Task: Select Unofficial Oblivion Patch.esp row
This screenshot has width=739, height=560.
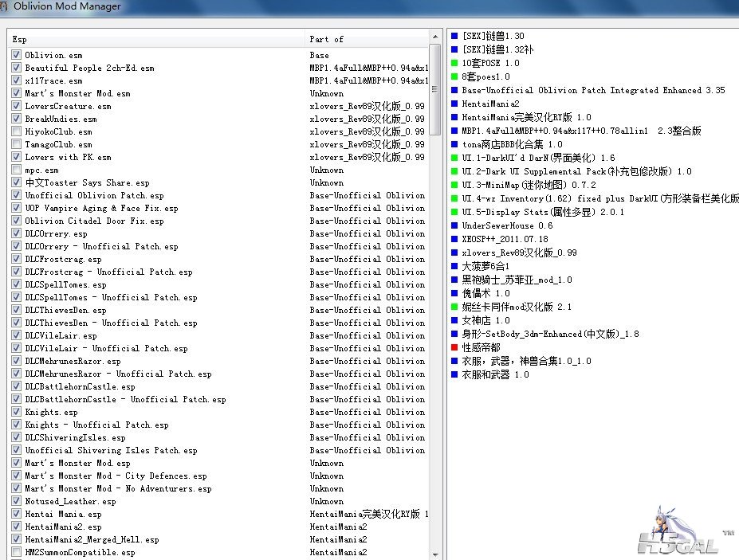Action: point(218,195)
